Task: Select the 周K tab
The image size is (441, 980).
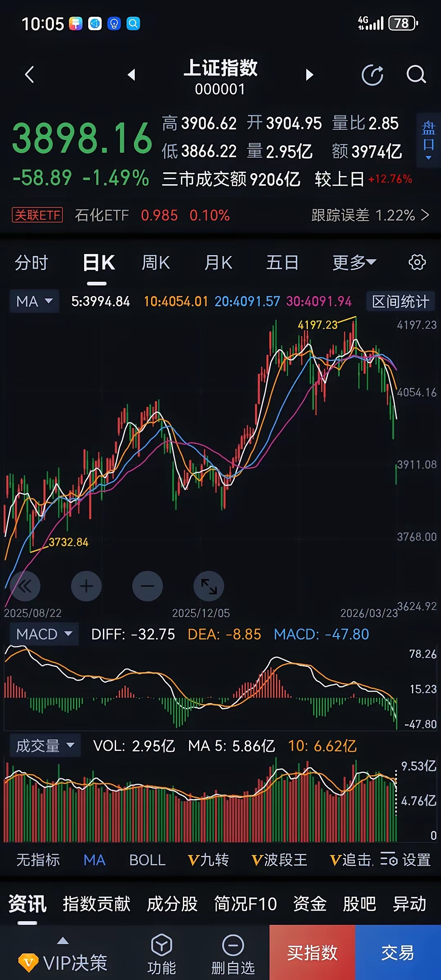Action: (x=156, y=262)
